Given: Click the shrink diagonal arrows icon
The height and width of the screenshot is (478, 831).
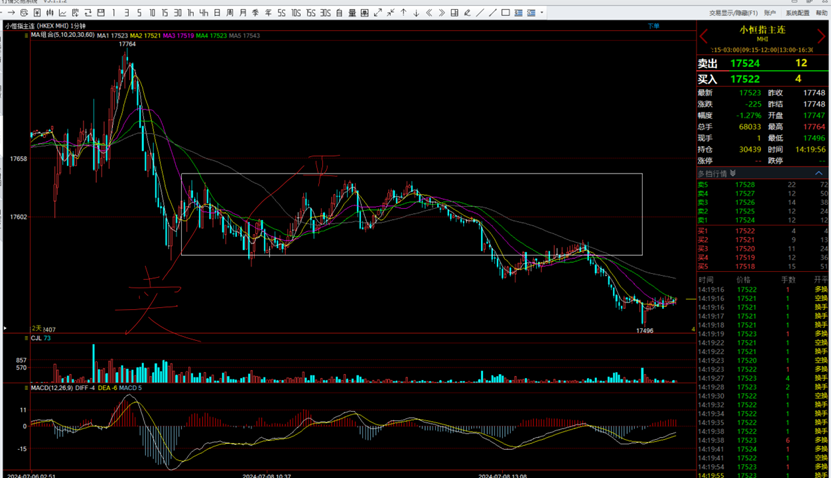Looking at the screenshot, I should coord(391,13).
